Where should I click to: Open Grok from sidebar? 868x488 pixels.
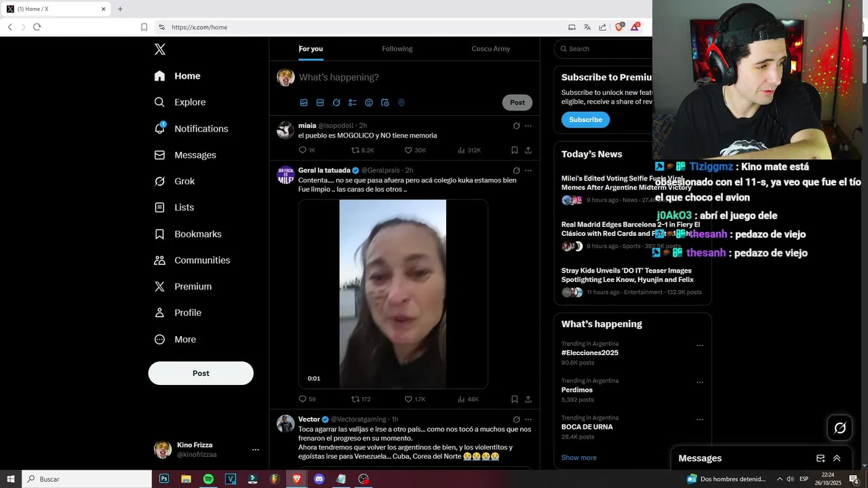point(175,181)
